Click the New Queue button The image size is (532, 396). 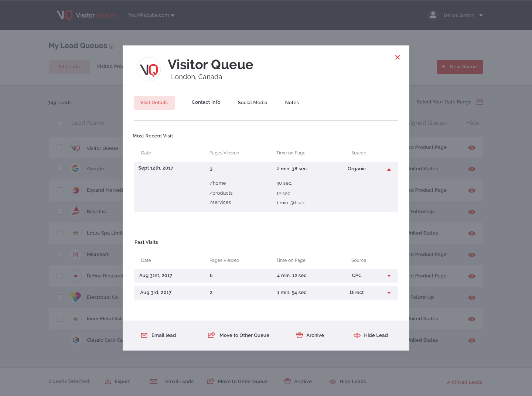click(460, 67)
